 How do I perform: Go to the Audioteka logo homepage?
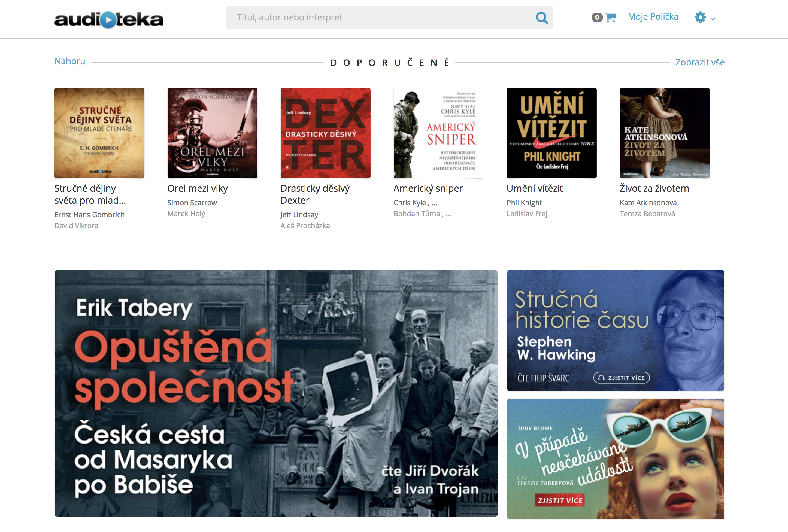tap(109, 20)
